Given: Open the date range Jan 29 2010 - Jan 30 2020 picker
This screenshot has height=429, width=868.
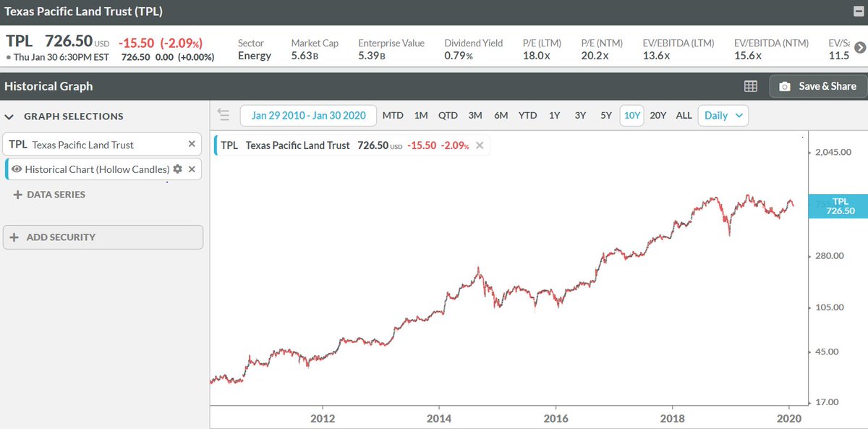Looking at the screenshot, I should [x=308, y=115].
